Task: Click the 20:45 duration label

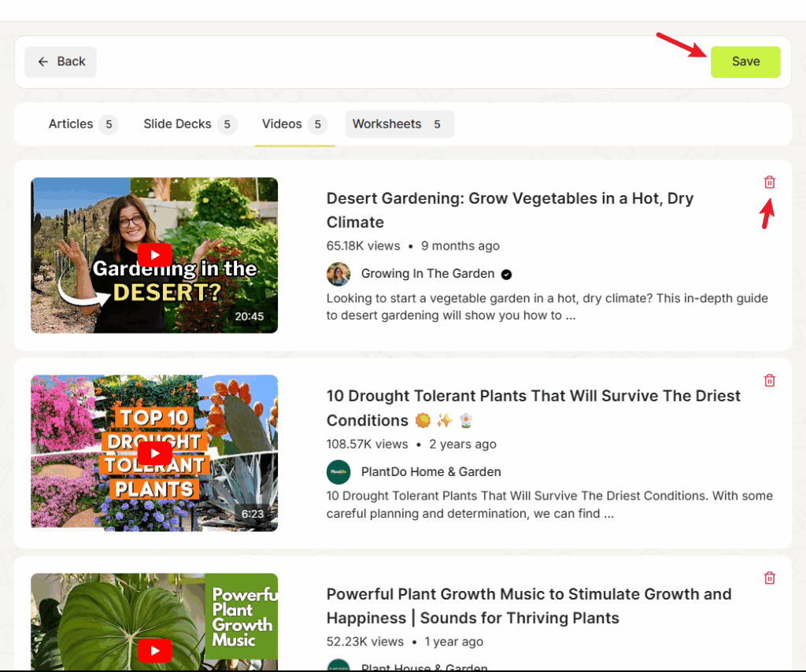Action: (x=250, y=316)
